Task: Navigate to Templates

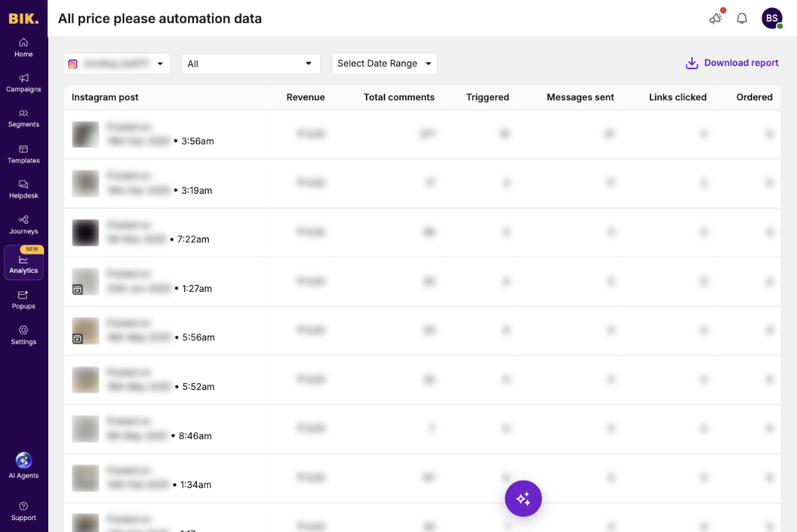Action: pyautogui.click(x=23, y=155)
